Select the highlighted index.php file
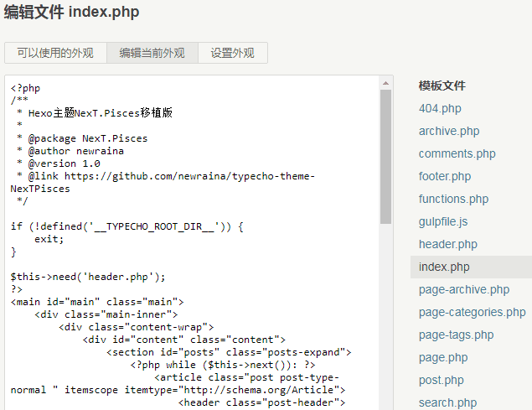Screen dimensions: 532x410 [443, 267]
